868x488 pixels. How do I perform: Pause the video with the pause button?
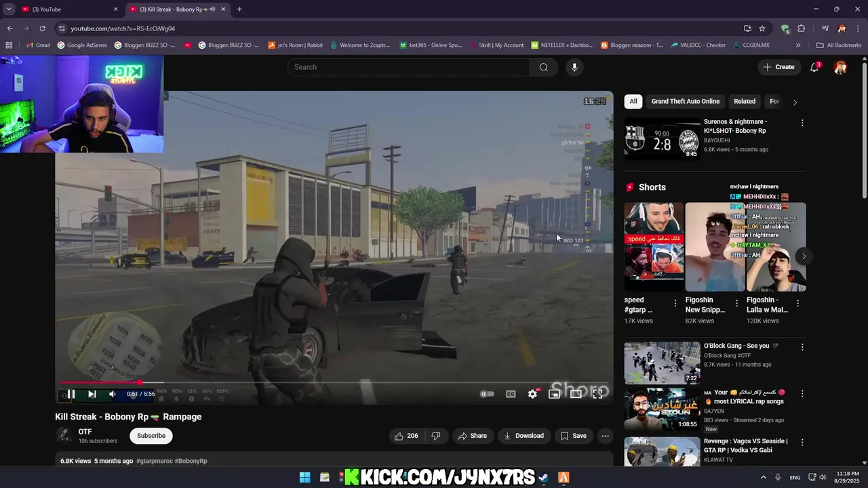coord(71,394)
